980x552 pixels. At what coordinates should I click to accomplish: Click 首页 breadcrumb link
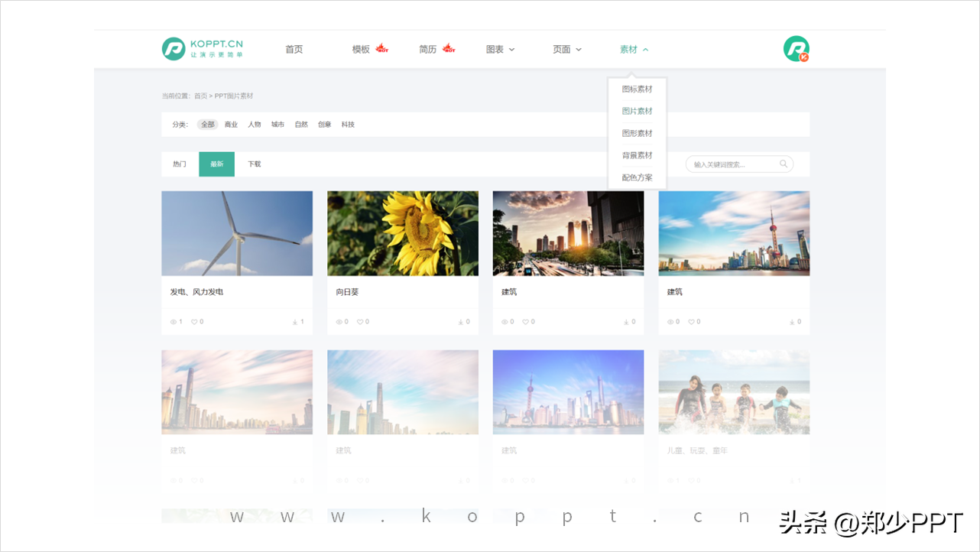[200, 96]
